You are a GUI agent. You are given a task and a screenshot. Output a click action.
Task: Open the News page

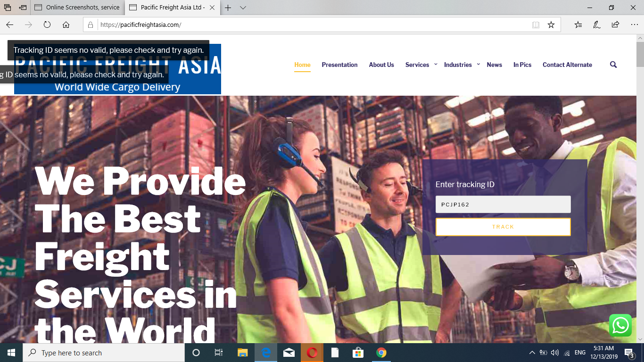click(494, 65)
